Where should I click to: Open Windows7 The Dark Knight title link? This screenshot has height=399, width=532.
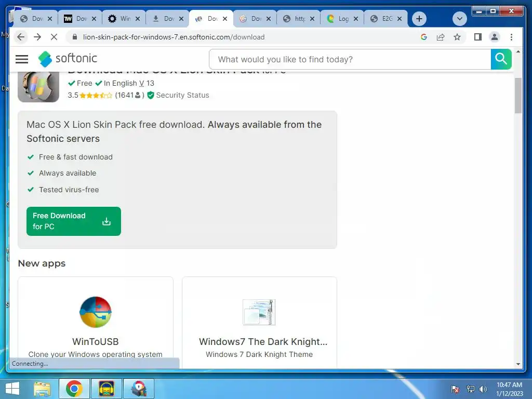pos(263,342)
